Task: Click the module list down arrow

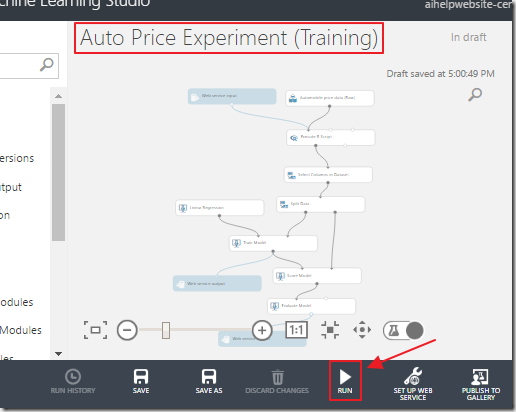Action: click(58, 354)
